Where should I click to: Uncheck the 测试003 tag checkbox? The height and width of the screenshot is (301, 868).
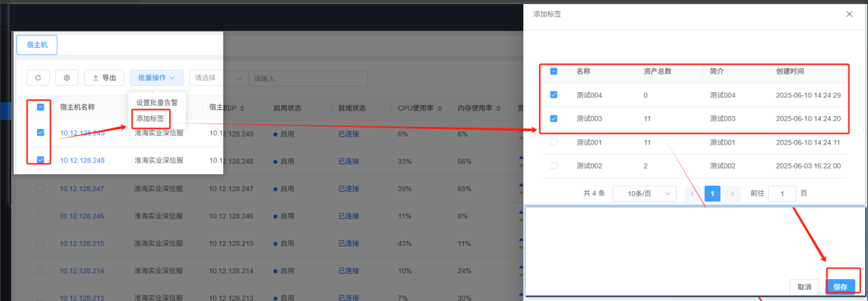click(554, 118)
